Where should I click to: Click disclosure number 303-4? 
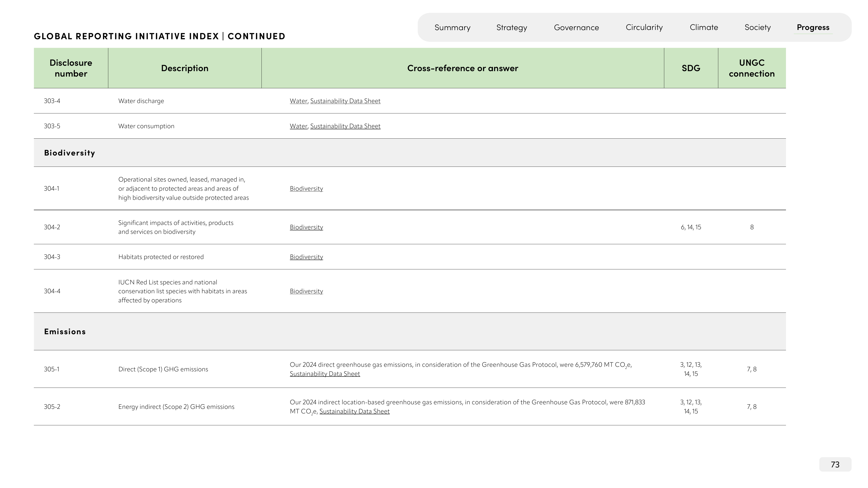point(52,101)
